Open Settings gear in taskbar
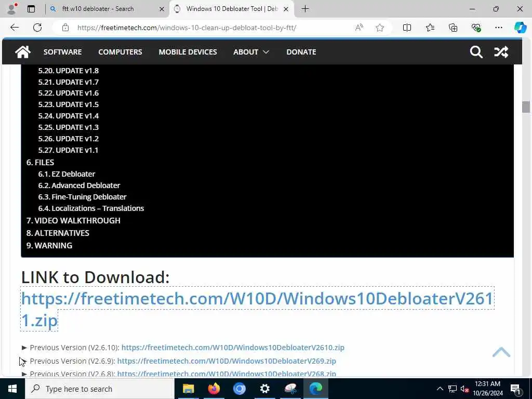Screen dimensions: 532x399 pyautogui.click(x=264, y=389)
